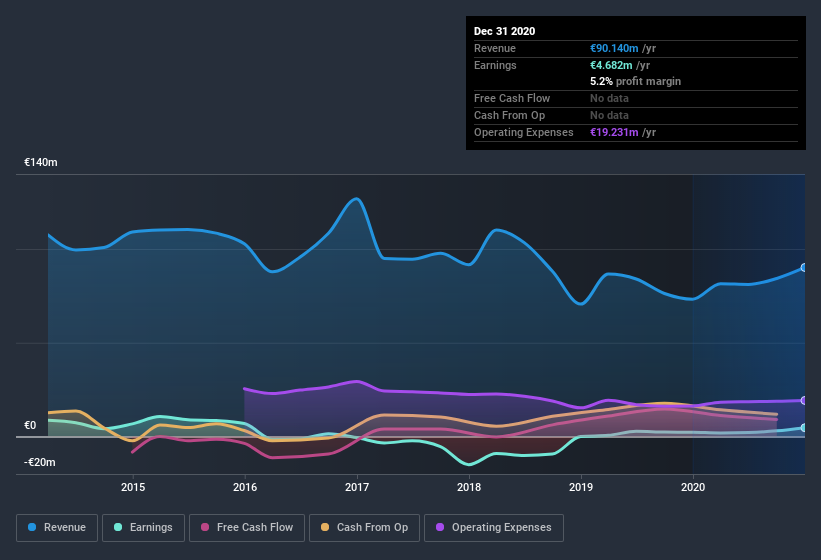Toggle the Free Cash Flow legend button

[247, 528]
